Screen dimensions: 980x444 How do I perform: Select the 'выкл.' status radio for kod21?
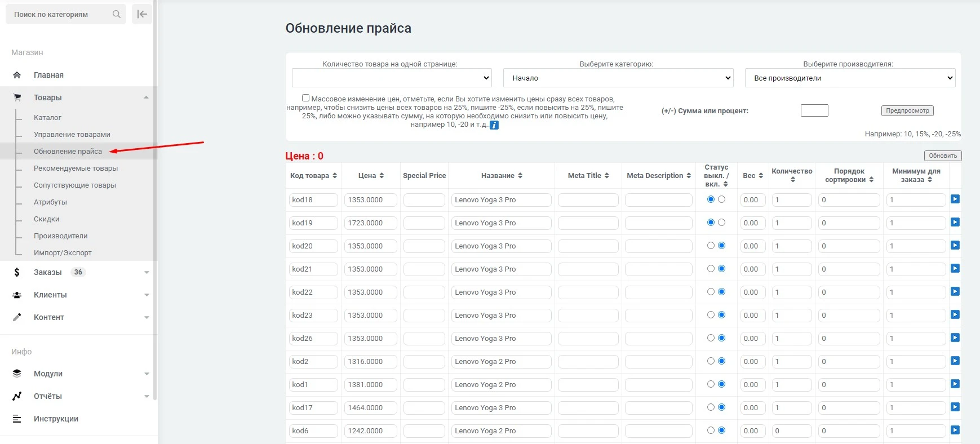coord(711,269)
